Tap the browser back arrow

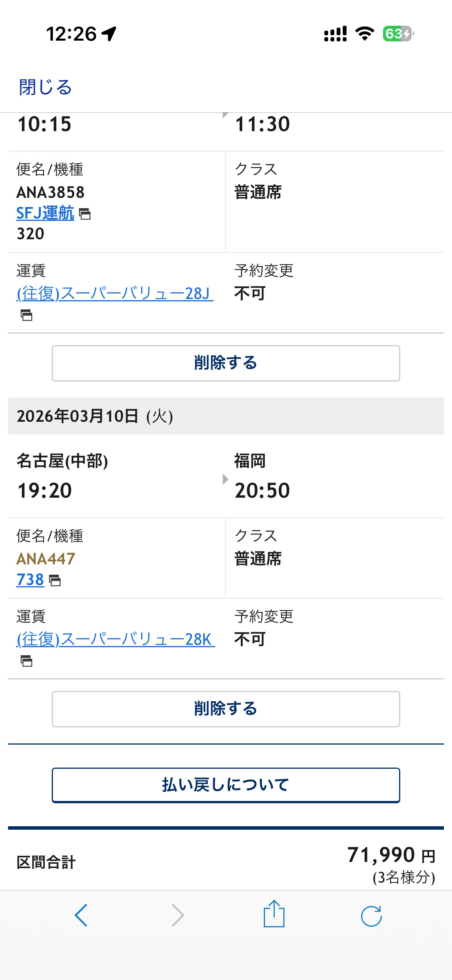(81, 915)
